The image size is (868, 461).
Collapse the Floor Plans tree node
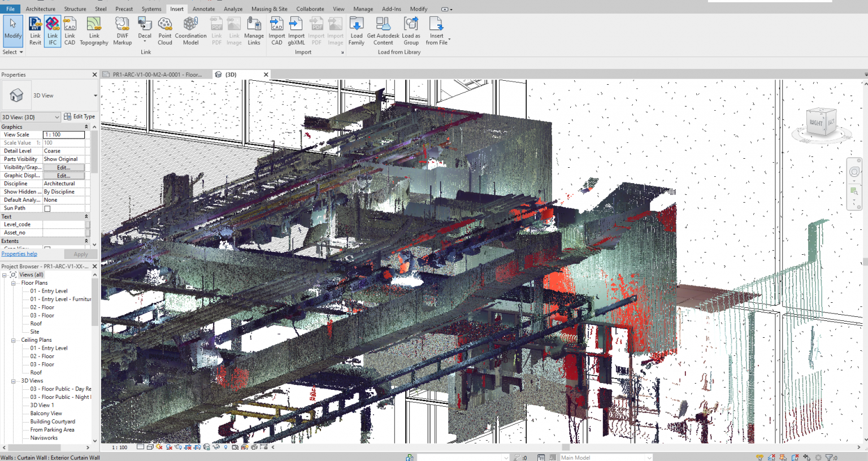point(13,282)
